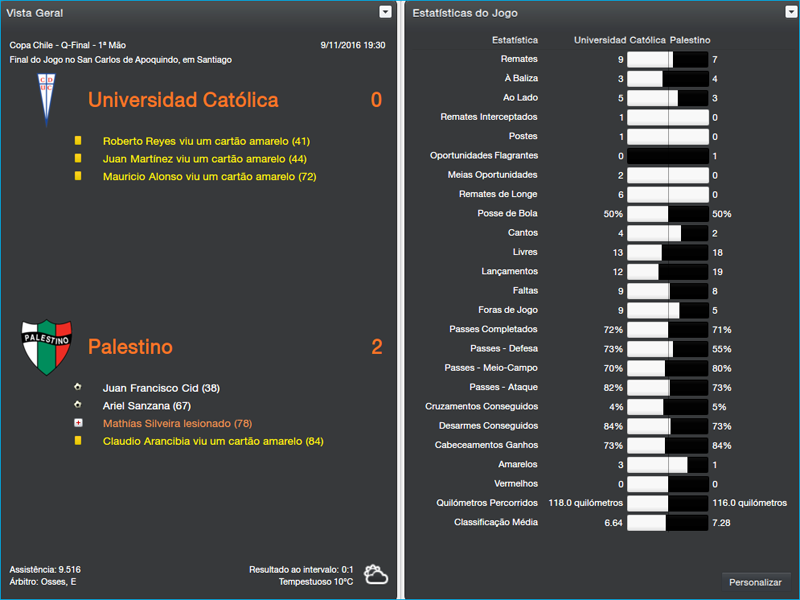Viewport: 800px width, 600px height.
Task: Select the Estatísticas do Jogo panel title
Action: 464,12
